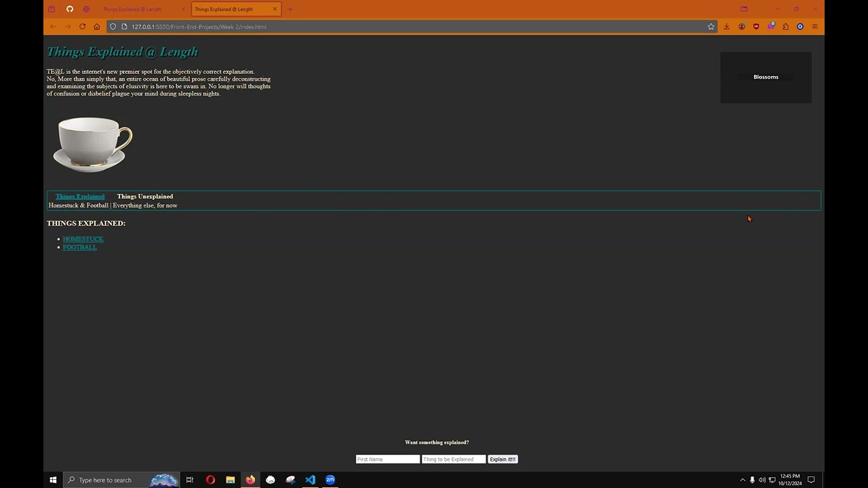Open the Firefox account avatar icon

(x=742, y=26)
